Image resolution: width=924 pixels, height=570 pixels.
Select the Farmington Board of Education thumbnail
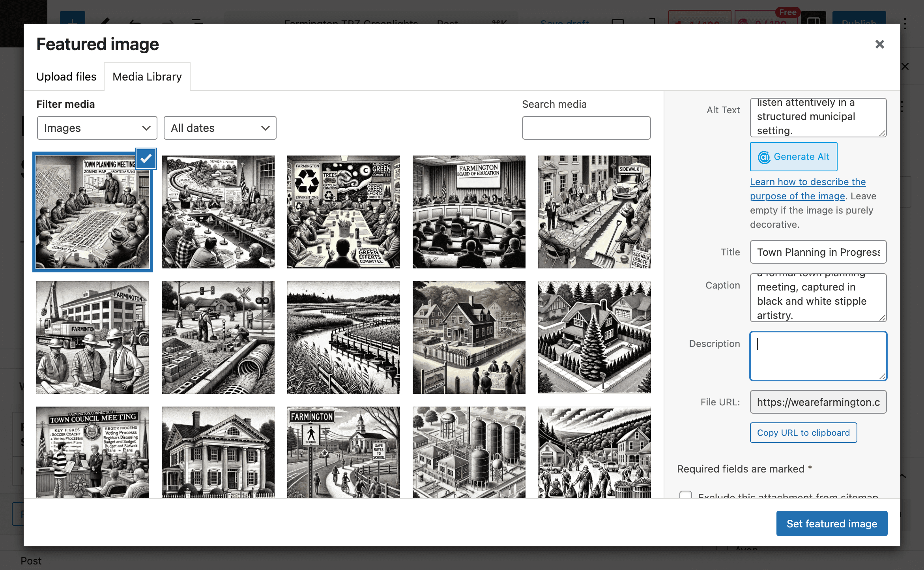click(x=469, y=212)
